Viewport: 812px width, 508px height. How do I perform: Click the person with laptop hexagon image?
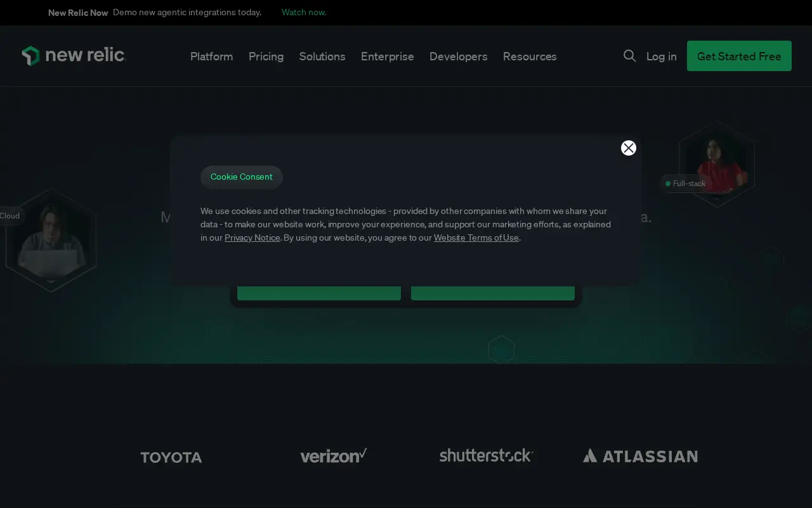coord(51,240)
